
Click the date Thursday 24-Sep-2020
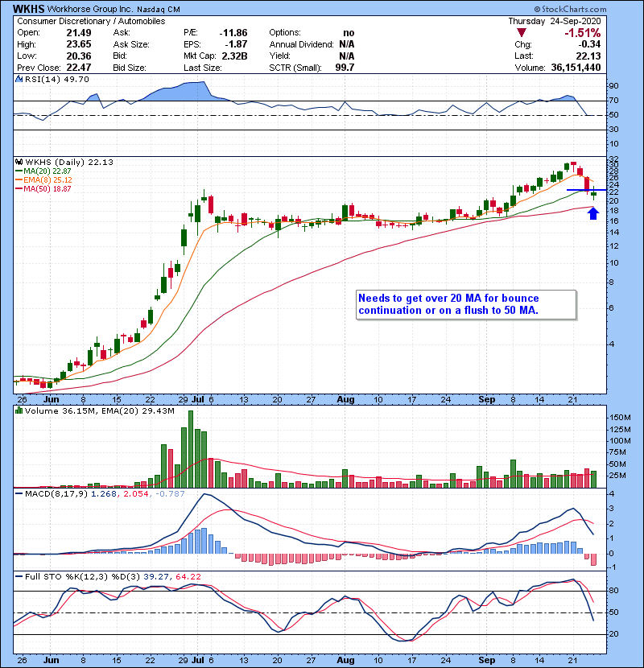(554, 21)
